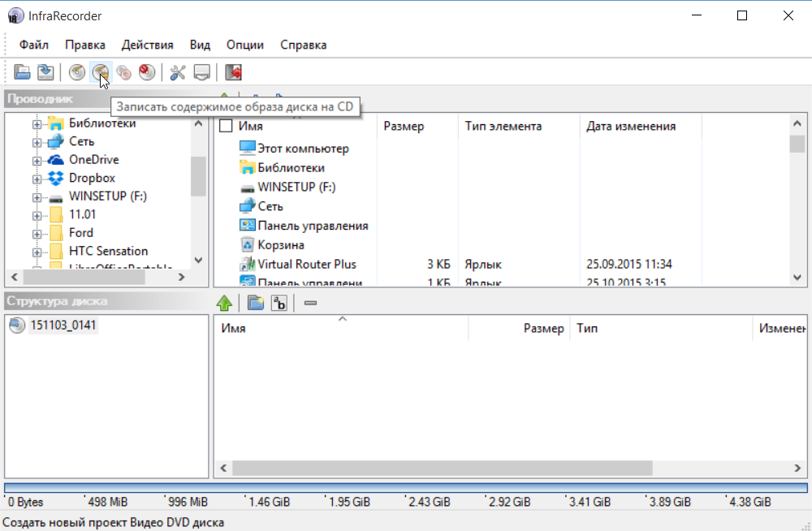Screen dimensions: 812x531
Task: Open the Вид menu
Action: point(200,45)
